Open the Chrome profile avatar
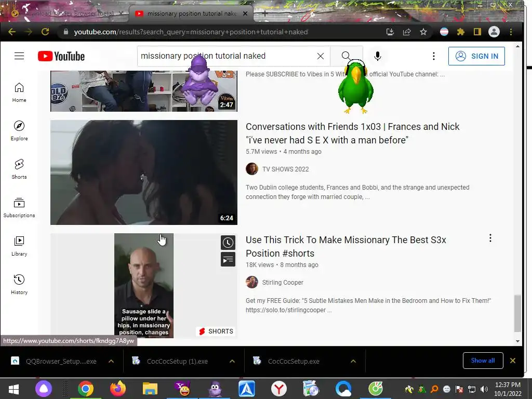Screen dimensions: 532x399 (x=494, y=32)
